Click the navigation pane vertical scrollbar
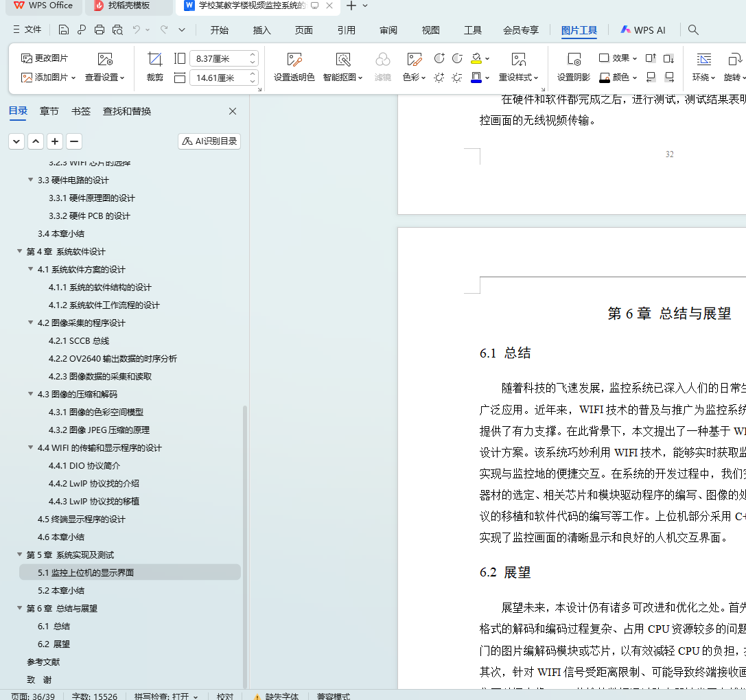This screenshot has width=746, height=700. point(245,546)
